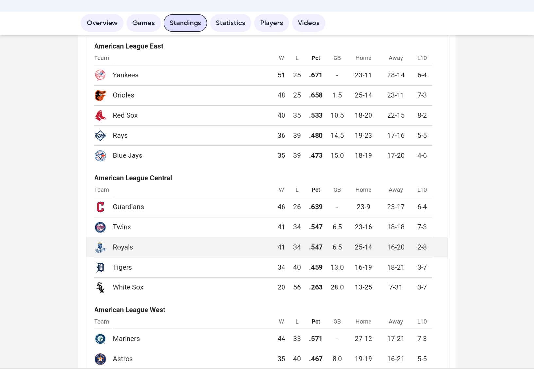Click the Tigers D logo
Image resolution: width=534 pixels, height=392 pixels.
(x=100, y=268)
